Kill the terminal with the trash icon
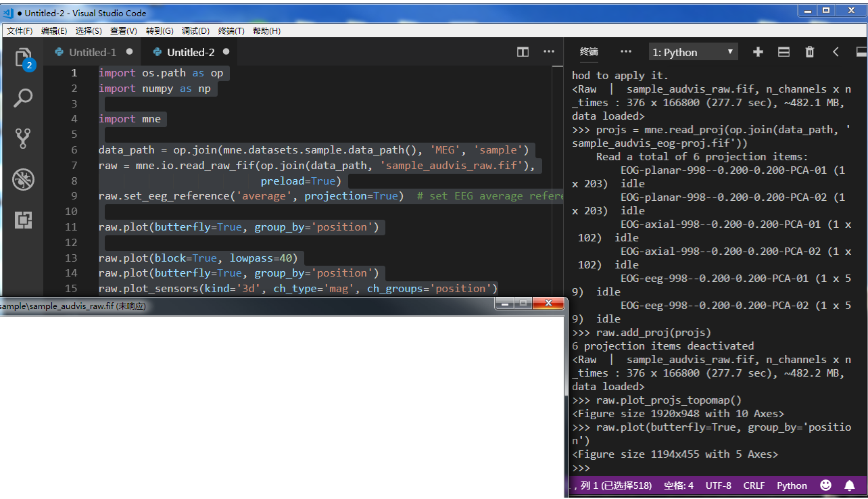The height and width of the screenshot is (499, 868). [810, 52]
